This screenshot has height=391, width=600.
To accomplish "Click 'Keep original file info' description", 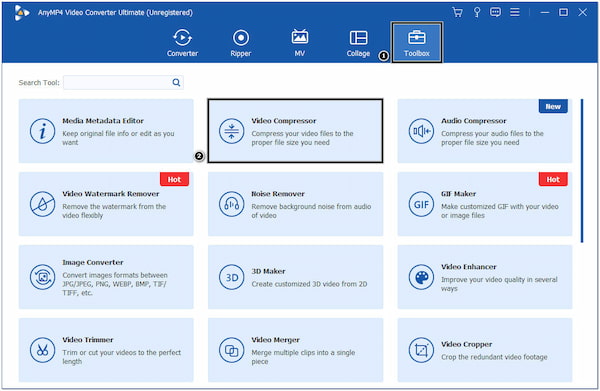I will coord(118,138).
